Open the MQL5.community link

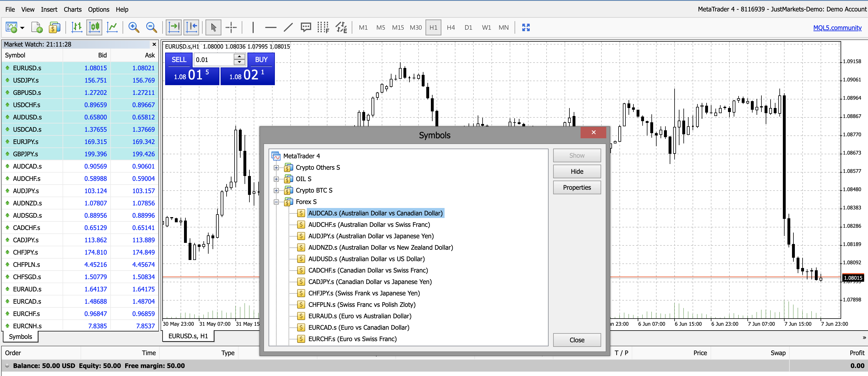pyautogui.click(x=837, y=28)
